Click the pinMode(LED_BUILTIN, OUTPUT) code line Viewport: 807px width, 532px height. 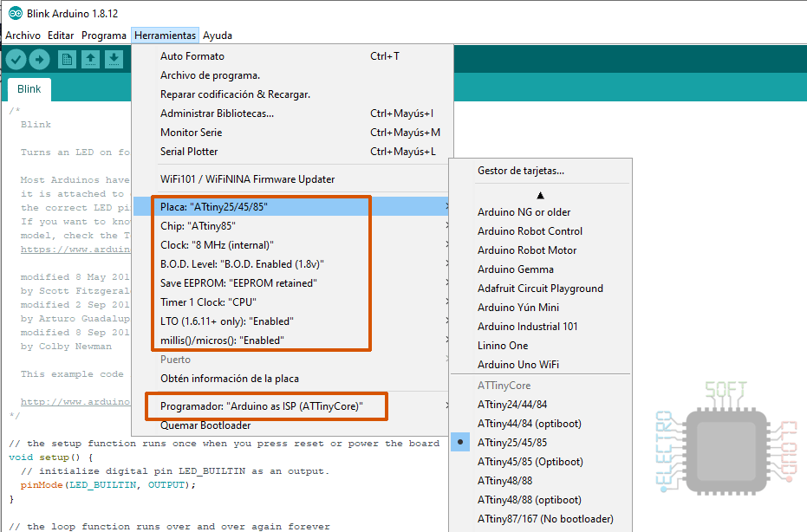click(108, 485)
